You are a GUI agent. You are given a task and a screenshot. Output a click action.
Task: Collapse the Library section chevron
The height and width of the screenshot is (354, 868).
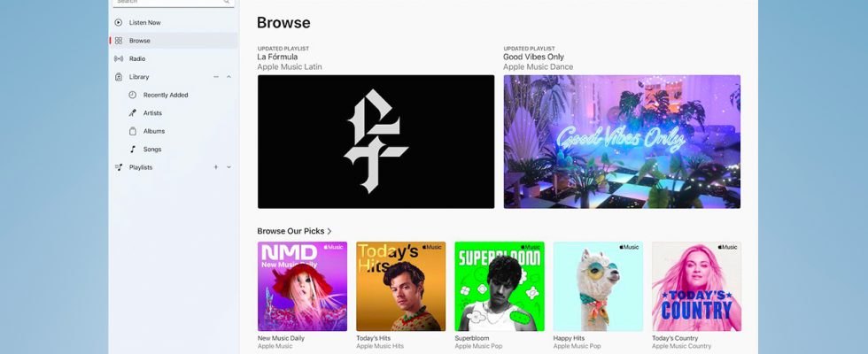pos(229,77)
